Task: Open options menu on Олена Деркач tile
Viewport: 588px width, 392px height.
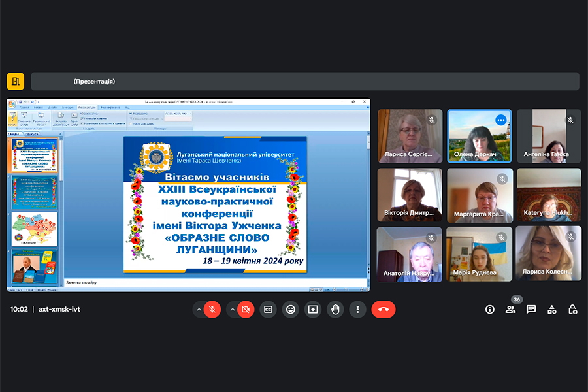Action: click(501, 120)
